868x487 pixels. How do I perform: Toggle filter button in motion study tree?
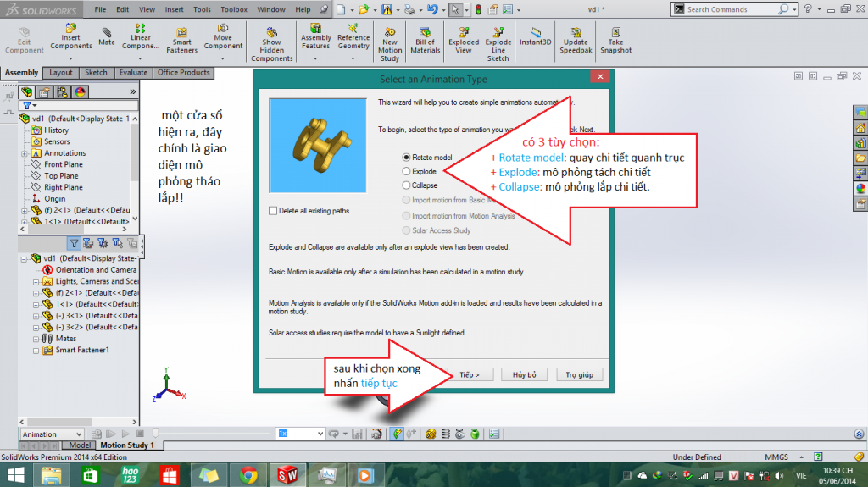pos(74,243)
